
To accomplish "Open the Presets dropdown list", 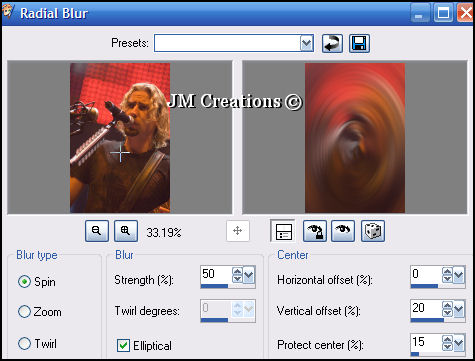I will point(306,43).
